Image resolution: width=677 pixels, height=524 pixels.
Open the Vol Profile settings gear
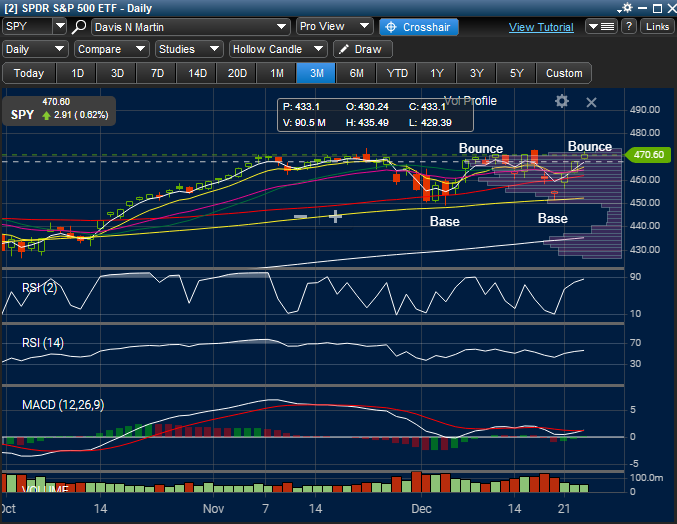(562, 101)
